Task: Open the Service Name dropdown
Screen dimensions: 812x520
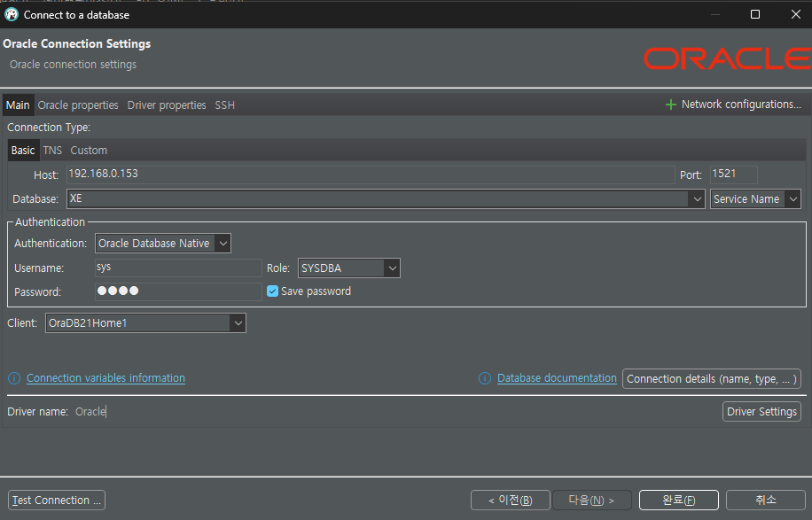Action: point(755,198)
